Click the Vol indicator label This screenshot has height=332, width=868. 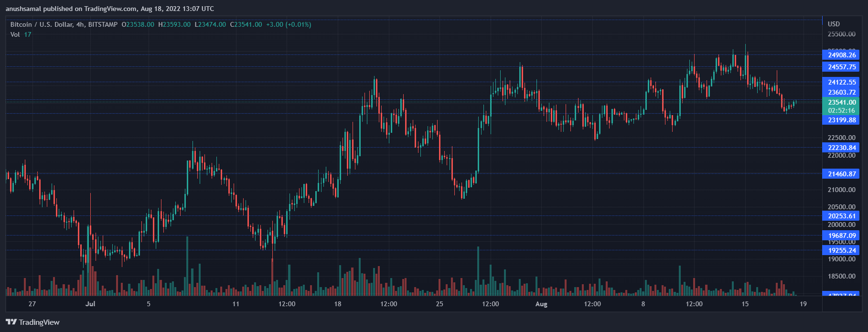[x=15, y=34]
